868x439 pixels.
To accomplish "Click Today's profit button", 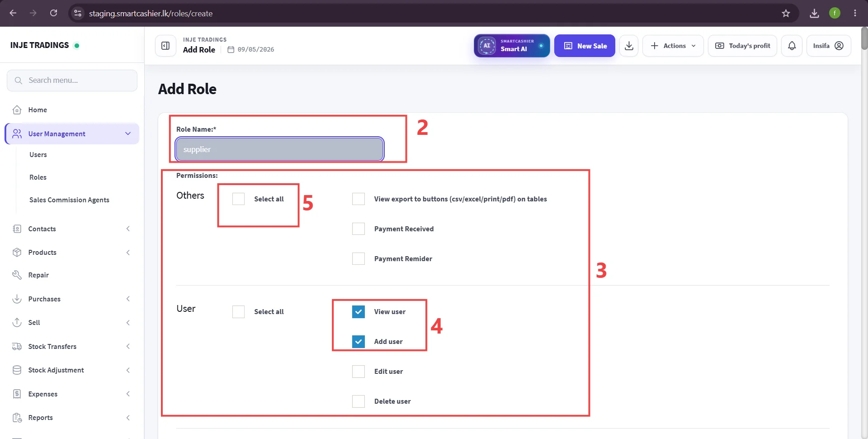I will point(742,46).
